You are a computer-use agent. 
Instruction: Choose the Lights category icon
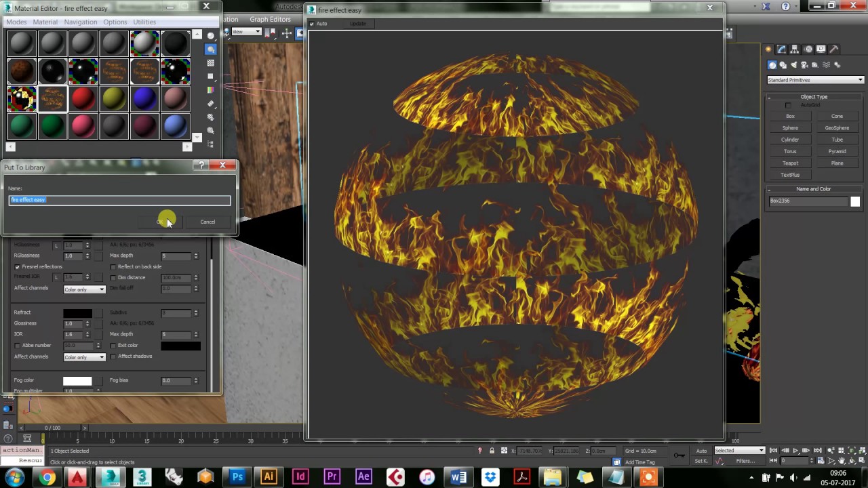tap(794, 65)
